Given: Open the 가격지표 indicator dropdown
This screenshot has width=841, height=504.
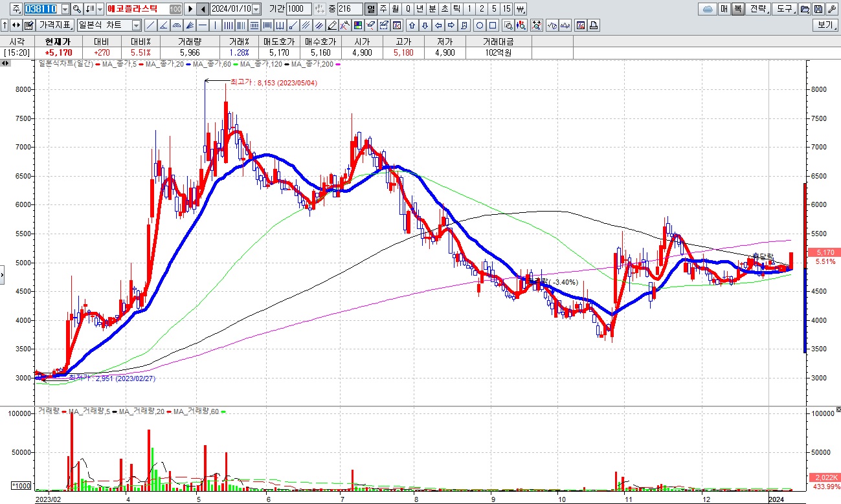Looking at the screenshot, I should (x=55, y=25).
